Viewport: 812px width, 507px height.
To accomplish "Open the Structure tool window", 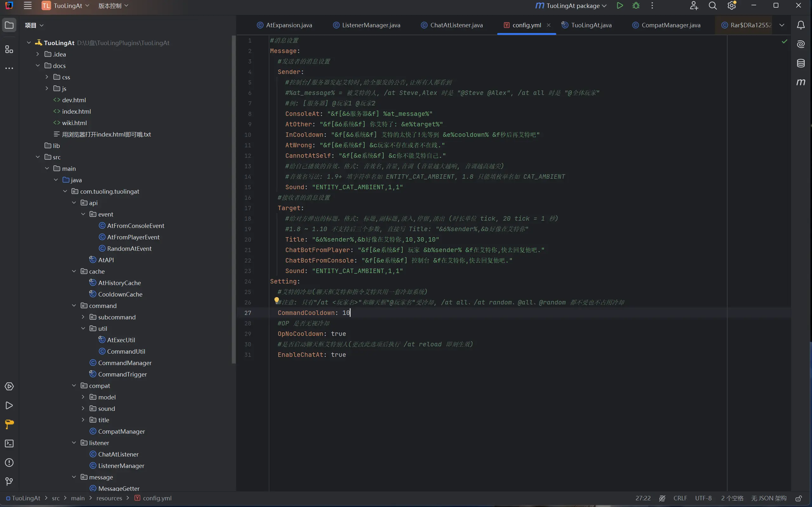I will [10, 49].
